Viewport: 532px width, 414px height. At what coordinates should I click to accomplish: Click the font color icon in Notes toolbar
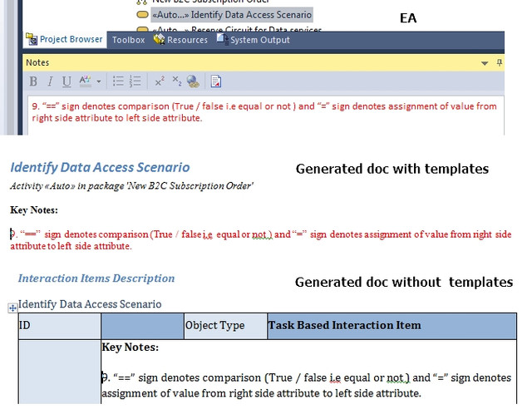click(x=85, y=81)
